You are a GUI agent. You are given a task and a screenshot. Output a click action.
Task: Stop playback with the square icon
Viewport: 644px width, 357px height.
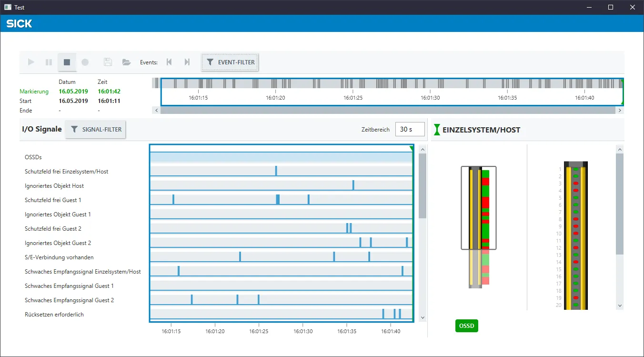point(67,62)
